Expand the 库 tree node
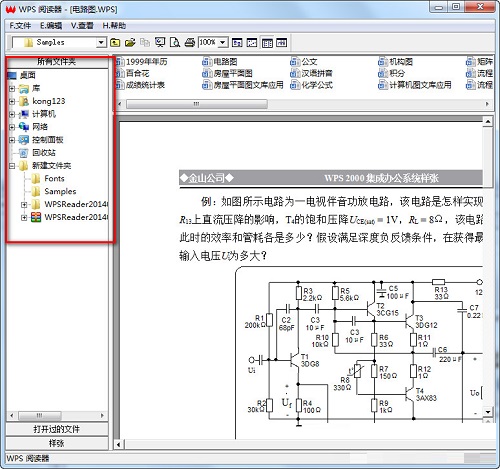 click(12, 88)
